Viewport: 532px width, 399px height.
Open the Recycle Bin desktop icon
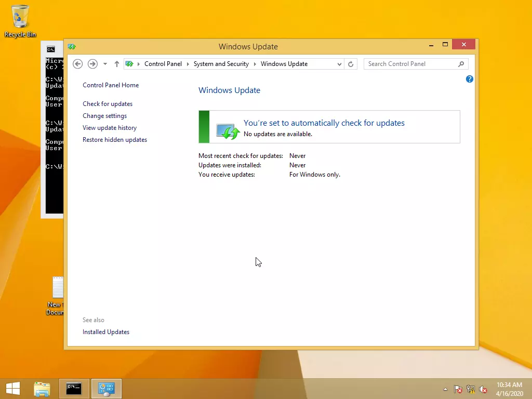[x=20, y=21]
